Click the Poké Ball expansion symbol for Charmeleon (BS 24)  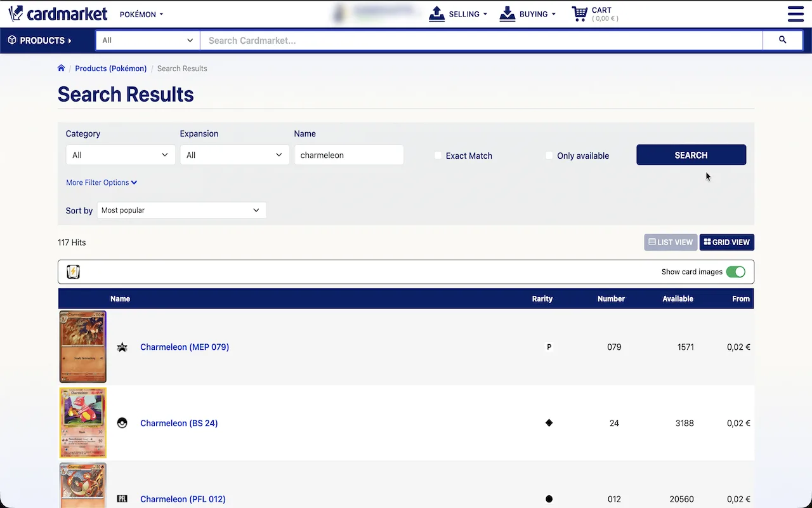tap(122, 423)
